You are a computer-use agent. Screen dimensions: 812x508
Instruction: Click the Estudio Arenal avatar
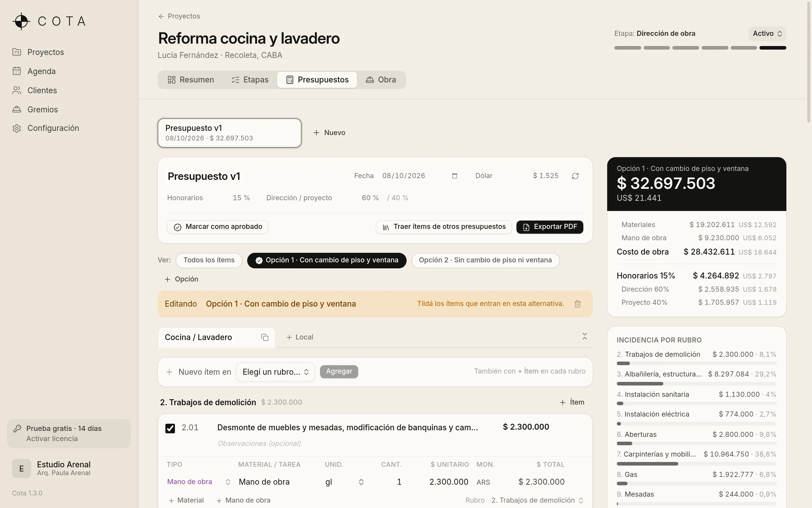tap(21, 468)
